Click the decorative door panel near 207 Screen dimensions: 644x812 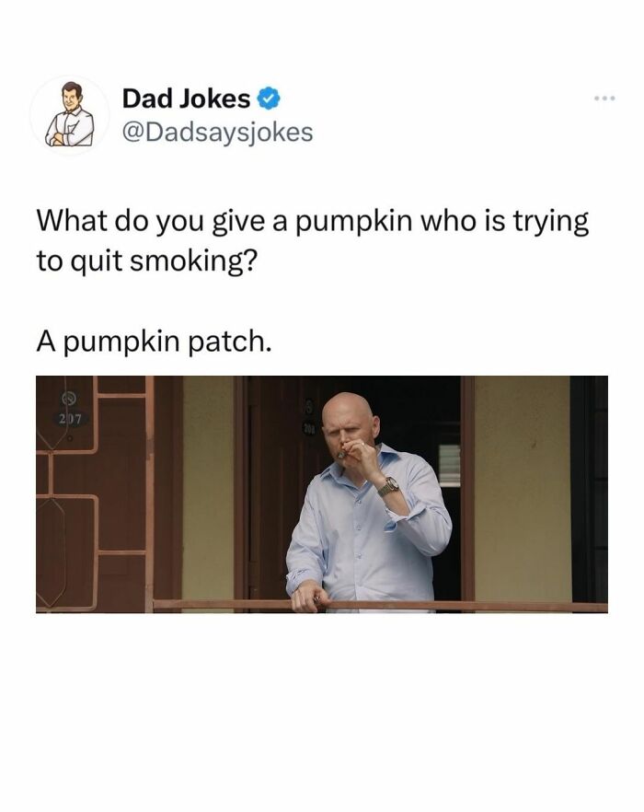pyautogui.click(x=92, y=493)
